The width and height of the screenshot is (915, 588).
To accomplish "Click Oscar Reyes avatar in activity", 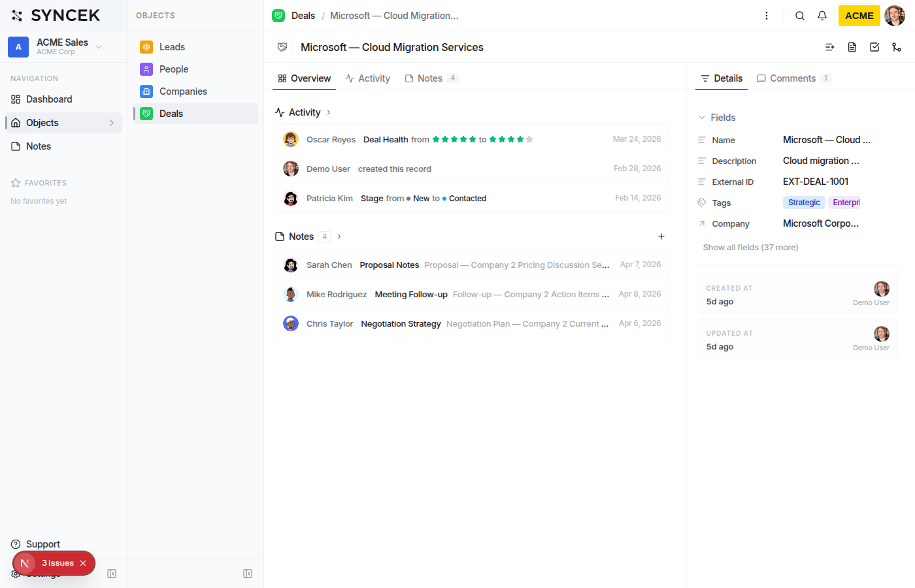I will click(291, 139).
